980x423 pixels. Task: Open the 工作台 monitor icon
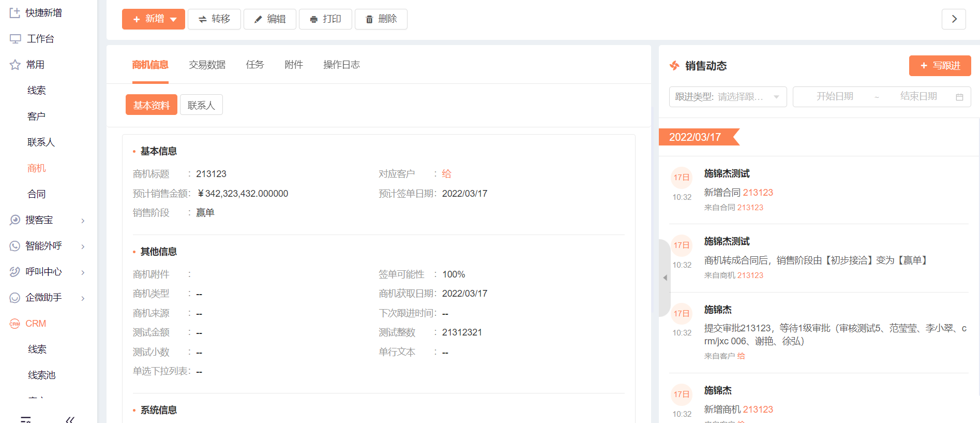15,39
